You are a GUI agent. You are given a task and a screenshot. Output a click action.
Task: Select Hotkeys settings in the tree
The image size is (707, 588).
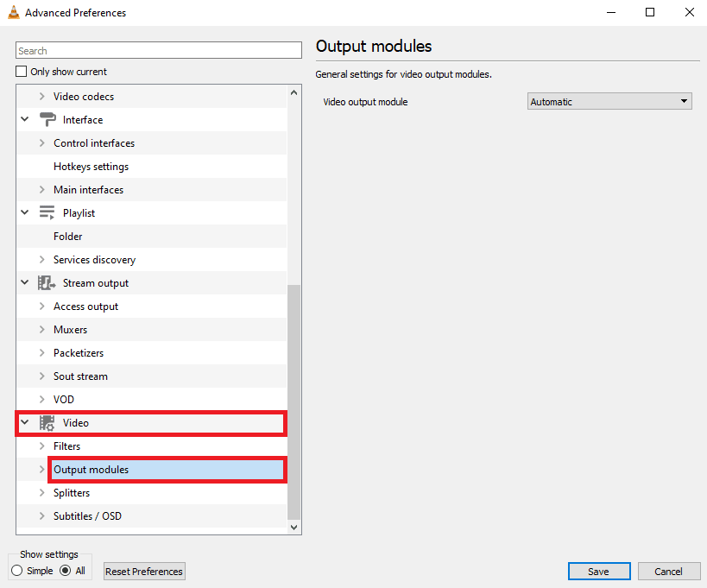tap(92, 167)
